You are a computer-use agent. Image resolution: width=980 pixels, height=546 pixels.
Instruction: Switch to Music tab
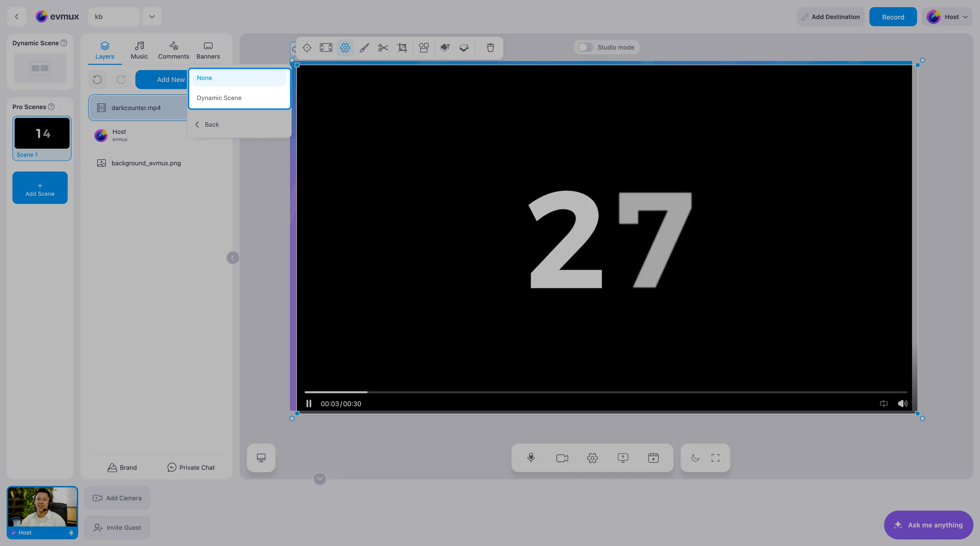tap(139, 51)
